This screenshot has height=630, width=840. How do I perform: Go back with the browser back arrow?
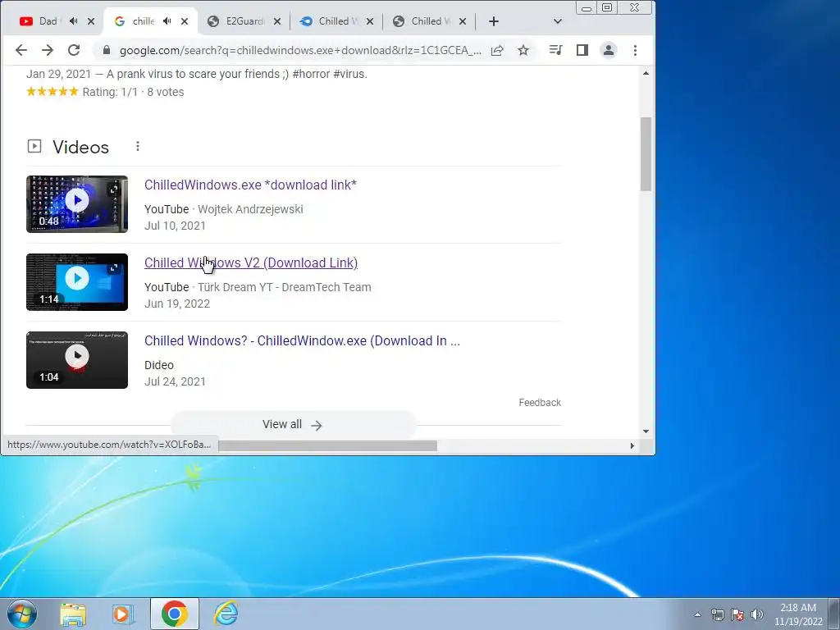click(21, 50)
